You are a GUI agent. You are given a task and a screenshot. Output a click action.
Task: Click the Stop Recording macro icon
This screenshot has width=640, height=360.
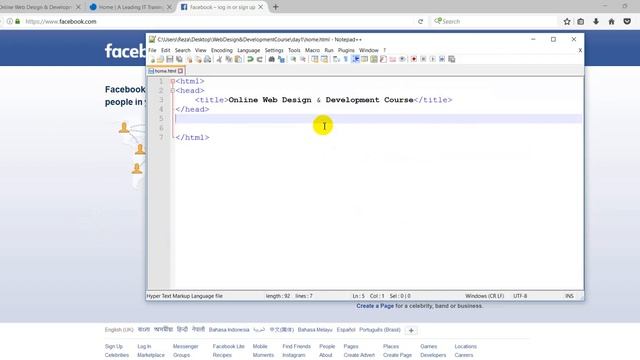point(424,59)
